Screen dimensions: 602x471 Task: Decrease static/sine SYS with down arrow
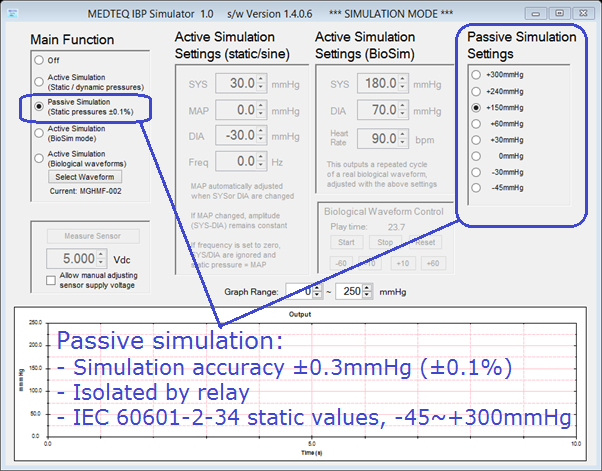click(x=261, y=88)
